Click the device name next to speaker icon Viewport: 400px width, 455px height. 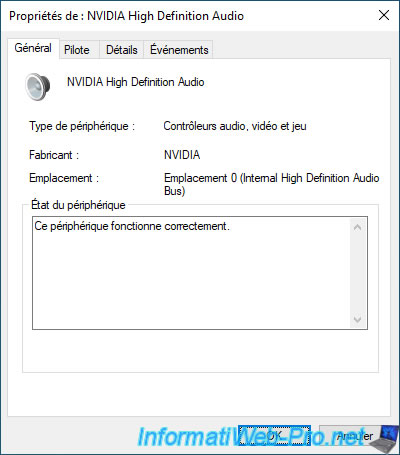click(136, 82)
